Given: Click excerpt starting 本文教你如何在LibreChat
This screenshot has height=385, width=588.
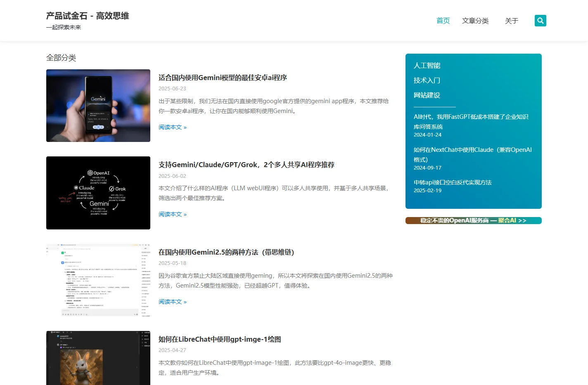Looking at the screenshot, I should tap(275, 368).
